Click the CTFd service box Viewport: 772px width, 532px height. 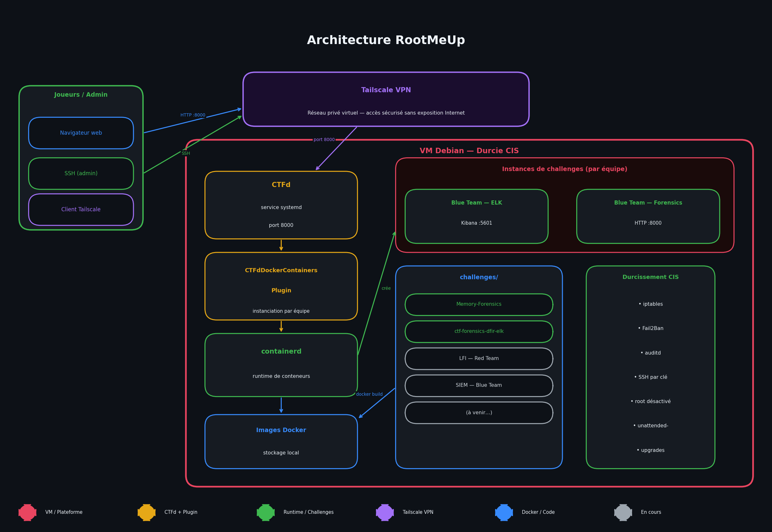281,205
